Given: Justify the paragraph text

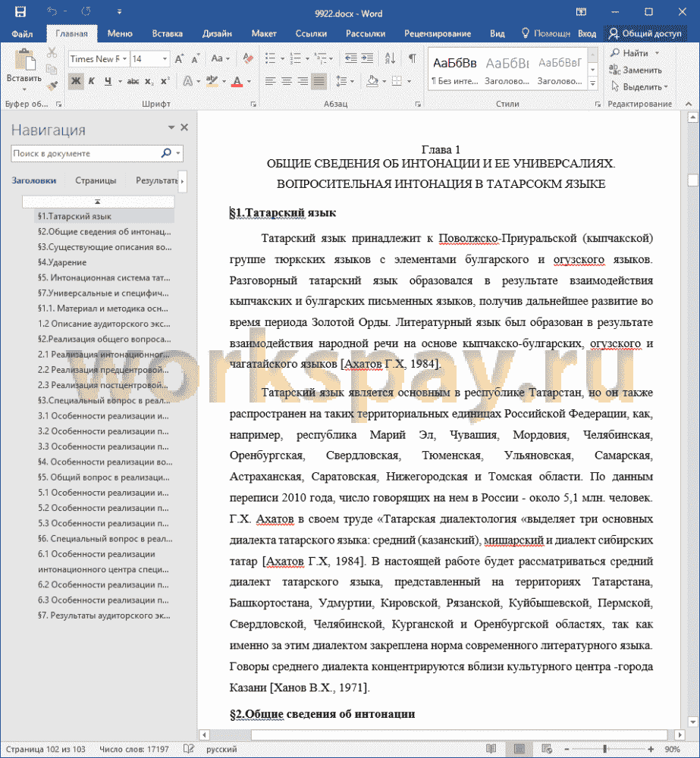Looking at the screenshot, I should [319, 81].
